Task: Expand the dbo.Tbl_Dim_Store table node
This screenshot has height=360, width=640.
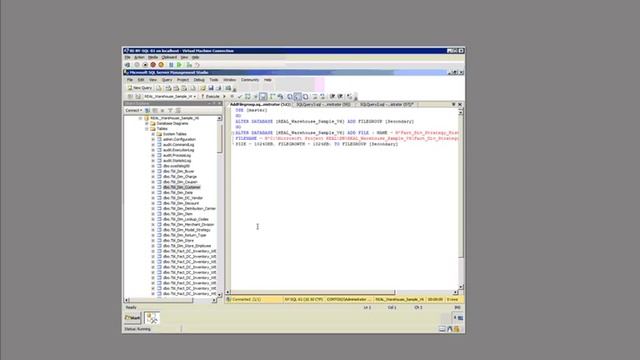Action: tap(153, 240)
